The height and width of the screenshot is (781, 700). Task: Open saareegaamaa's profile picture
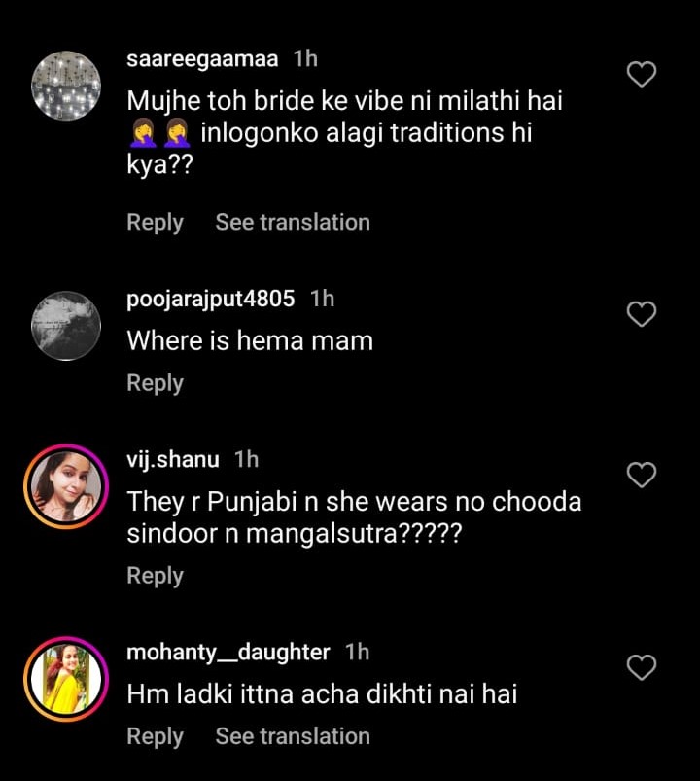coord(66,86)
